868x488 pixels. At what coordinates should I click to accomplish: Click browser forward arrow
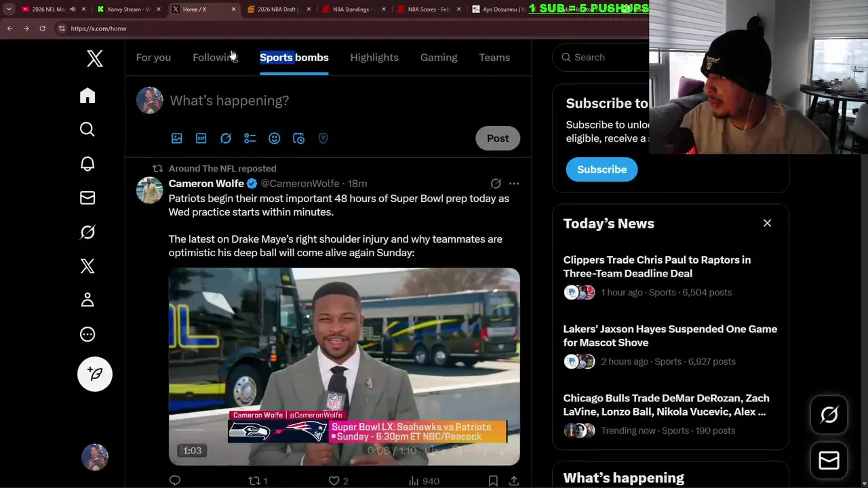[x=26, y=28]
